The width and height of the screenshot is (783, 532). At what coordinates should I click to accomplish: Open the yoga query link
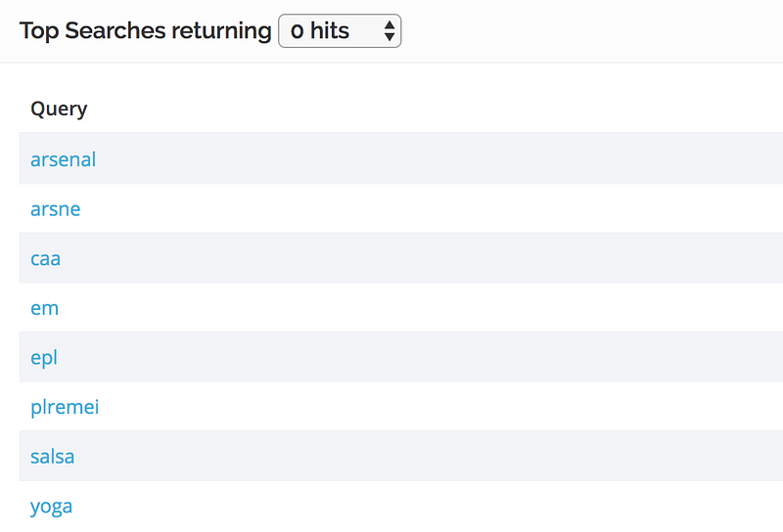click(52, 507)
